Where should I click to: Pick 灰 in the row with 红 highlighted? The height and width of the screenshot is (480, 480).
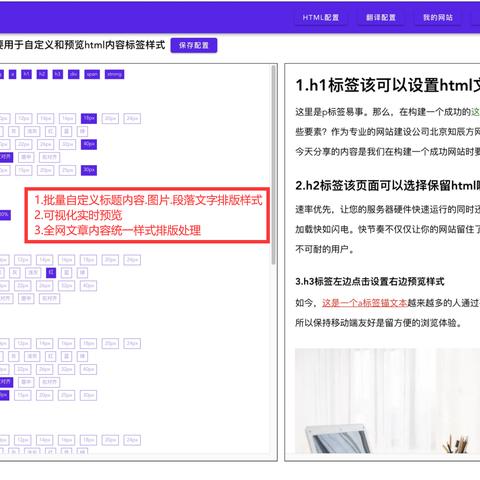(x=15, y=273)
